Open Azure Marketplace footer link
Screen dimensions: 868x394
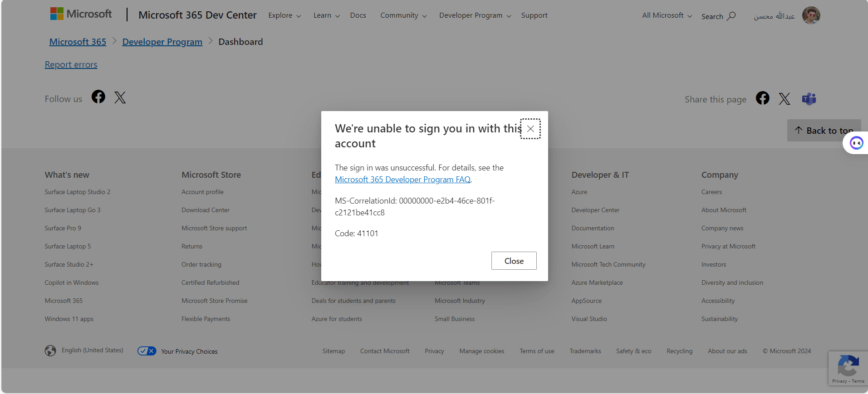[597, 282]
